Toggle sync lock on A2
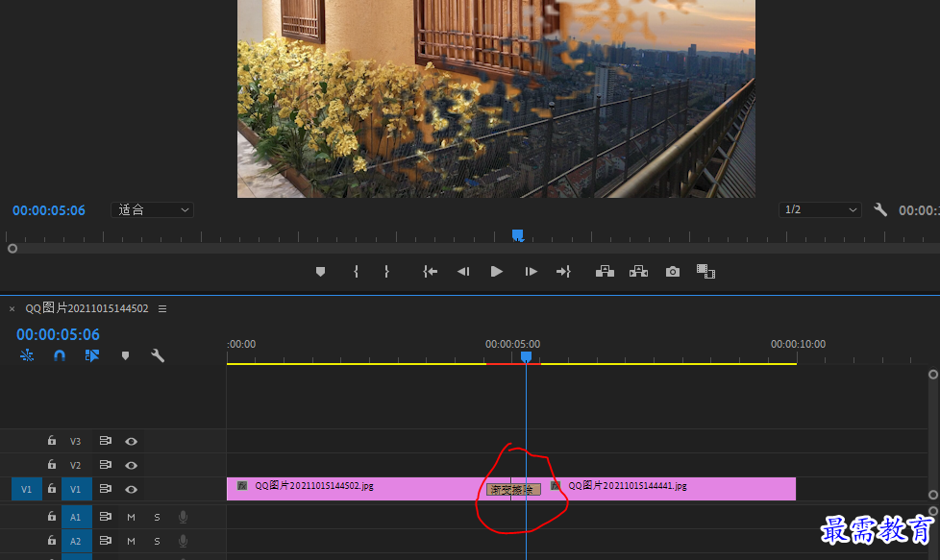Screen dimensions: 940x560 (x=106, y=541)
